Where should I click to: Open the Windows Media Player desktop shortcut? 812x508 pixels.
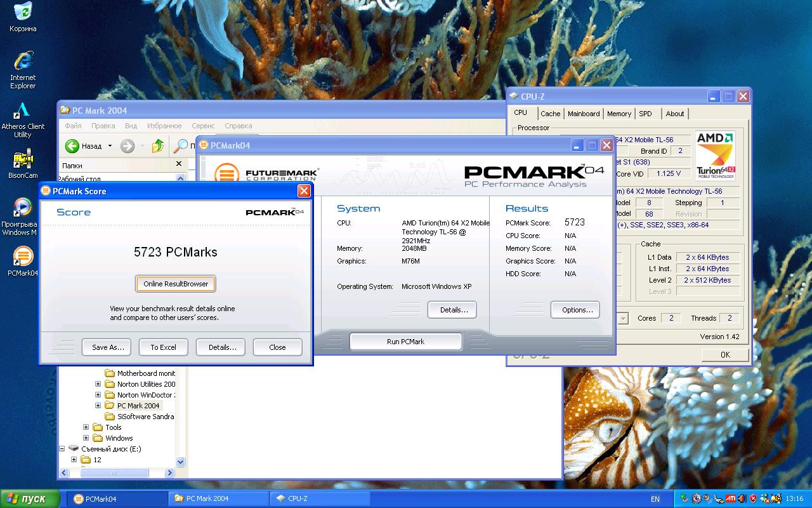[x=23, y=208]
